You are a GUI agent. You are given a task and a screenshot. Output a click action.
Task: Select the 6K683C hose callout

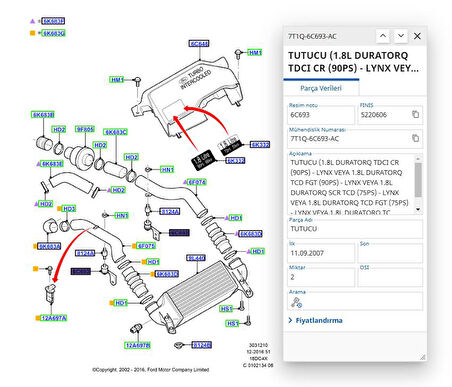point(115,132)
